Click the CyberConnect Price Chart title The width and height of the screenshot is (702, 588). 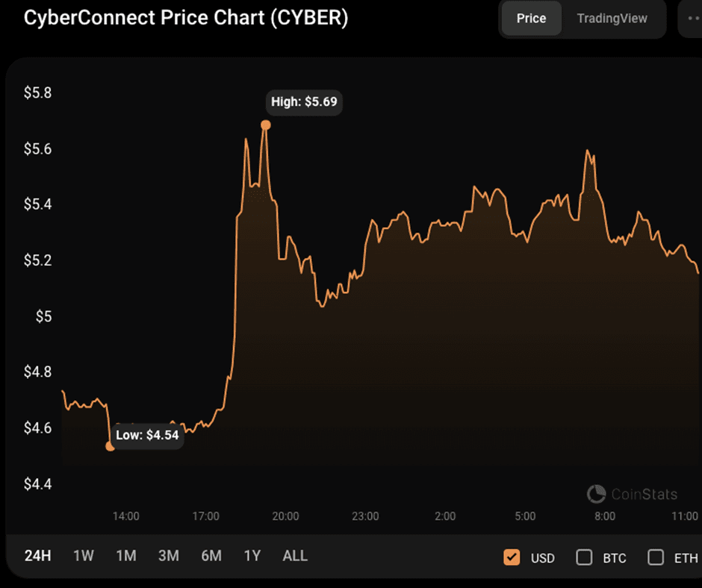186,18
